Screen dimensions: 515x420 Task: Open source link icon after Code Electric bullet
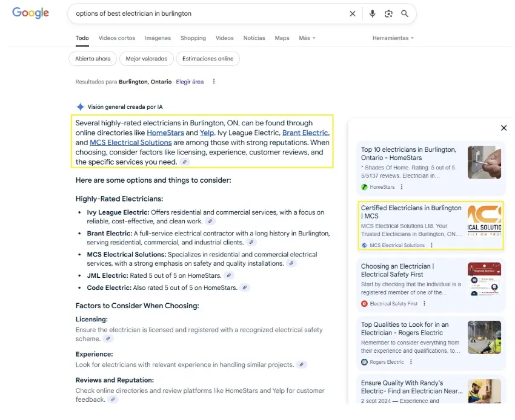click(x=244, y=287)
